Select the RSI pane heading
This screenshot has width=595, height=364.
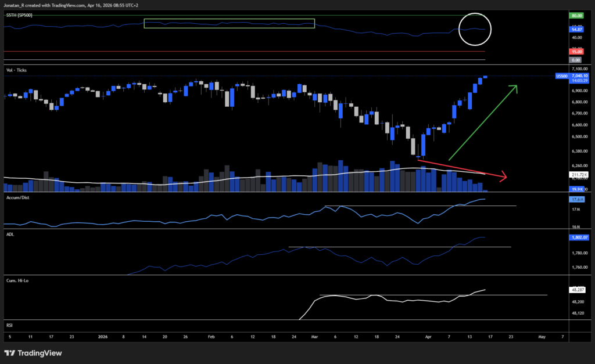pyautogui.click(x=9, y=325)
